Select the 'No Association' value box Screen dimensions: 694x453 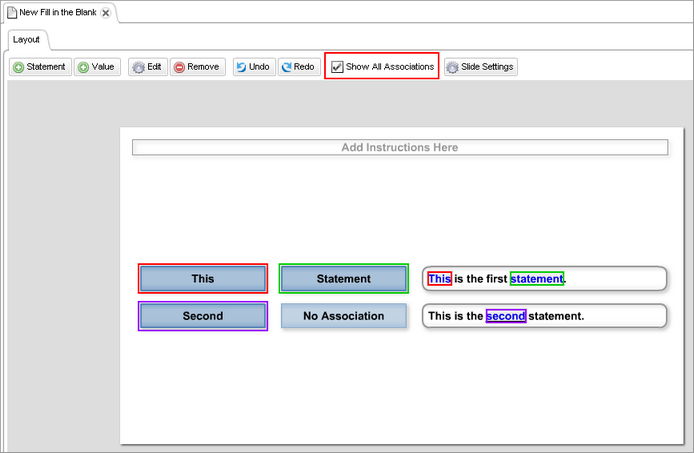(x=343, y=316)
